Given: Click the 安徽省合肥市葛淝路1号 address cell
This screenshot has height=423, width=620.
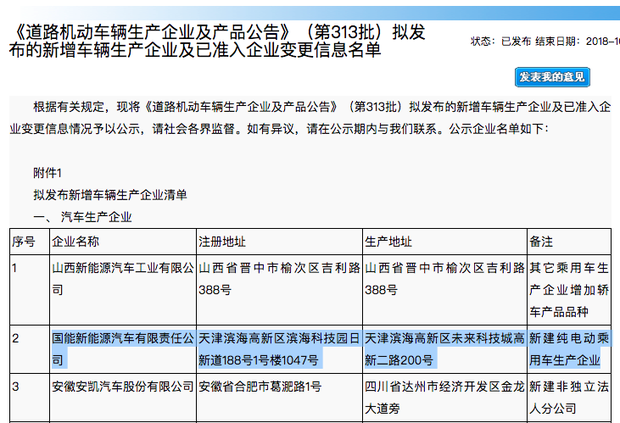Looking at the screenshot, I should click(260, 386).
